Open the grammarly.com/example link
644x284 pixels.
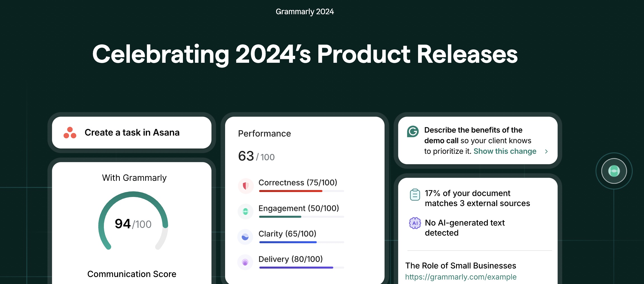click(461, 277)
